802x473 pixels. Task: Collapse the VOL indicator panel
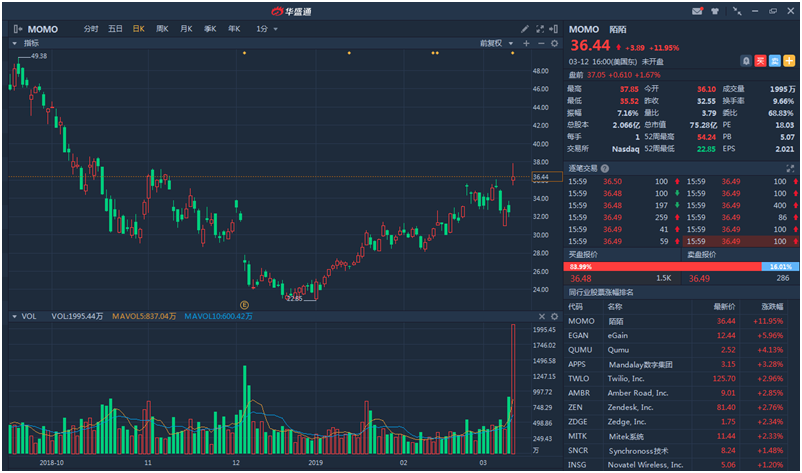[x=14, y=316]
